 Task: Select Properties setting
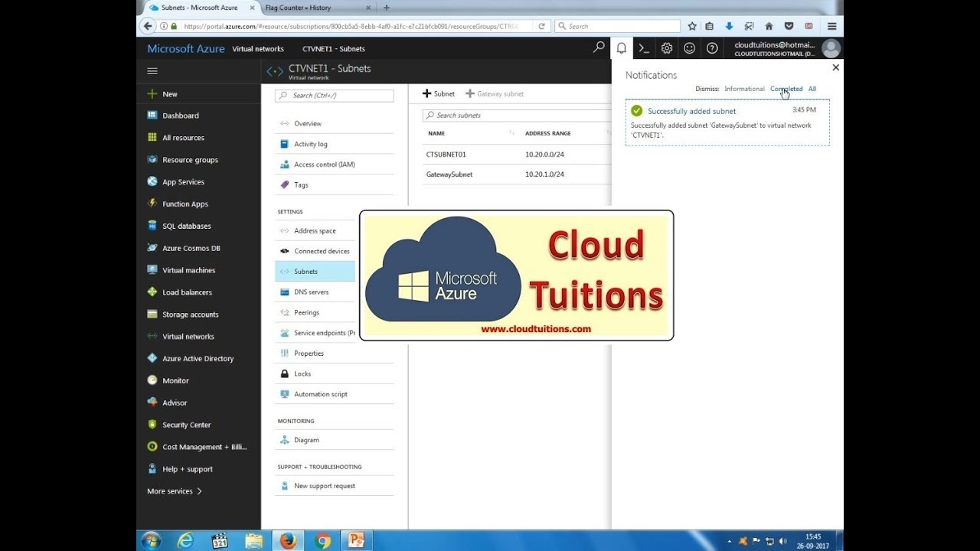click(x=309, y=354)
